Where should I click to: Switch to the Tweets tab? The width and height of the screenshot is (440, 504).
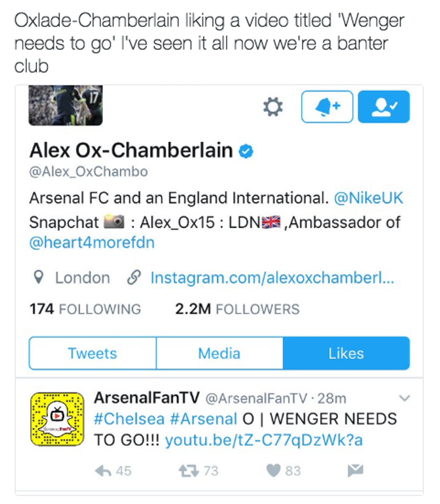pos(92,353)
